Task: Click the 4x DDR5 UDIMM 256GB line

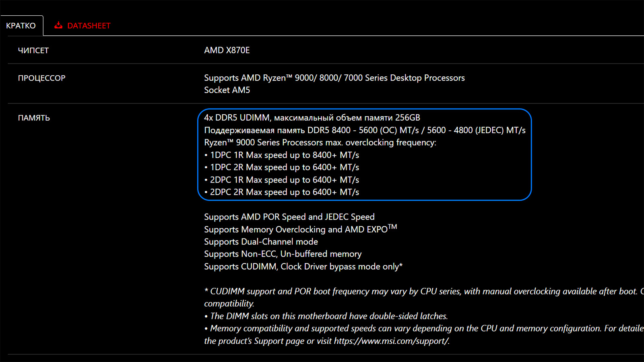Action: click(312, 118)
